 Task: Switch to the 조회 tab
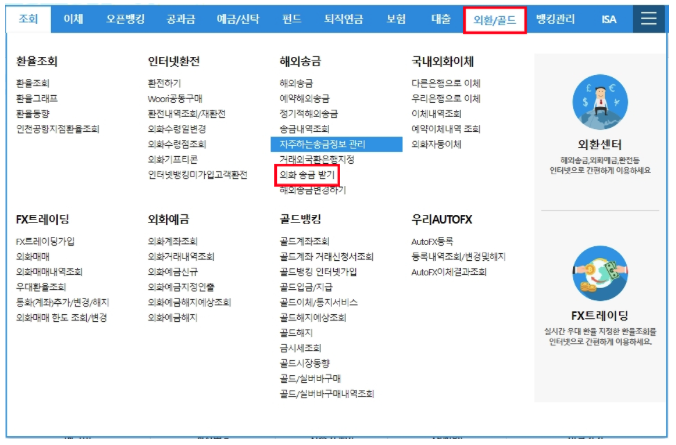pyautogui.click(x=28, y=19)
